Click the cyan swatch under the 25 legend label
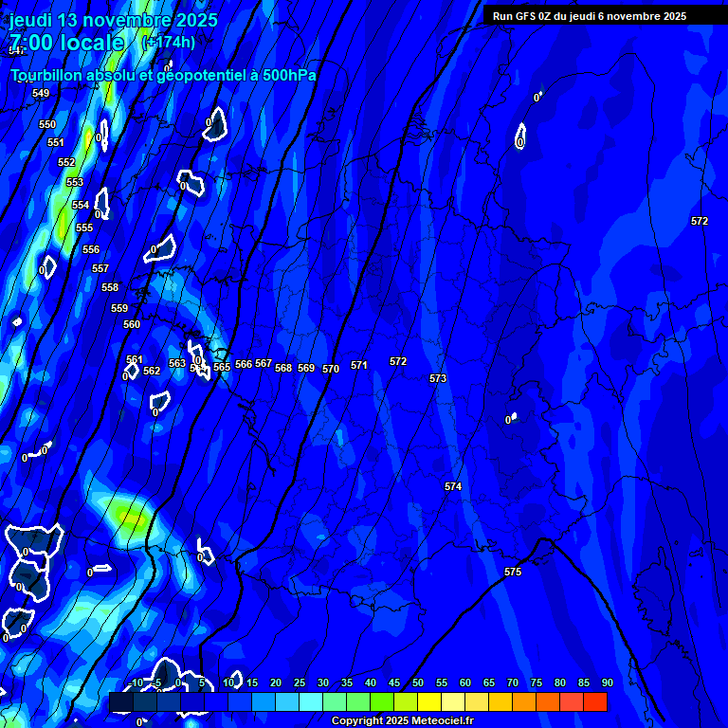The height and width of the screenshot is (728, 728). coord(311,702)
